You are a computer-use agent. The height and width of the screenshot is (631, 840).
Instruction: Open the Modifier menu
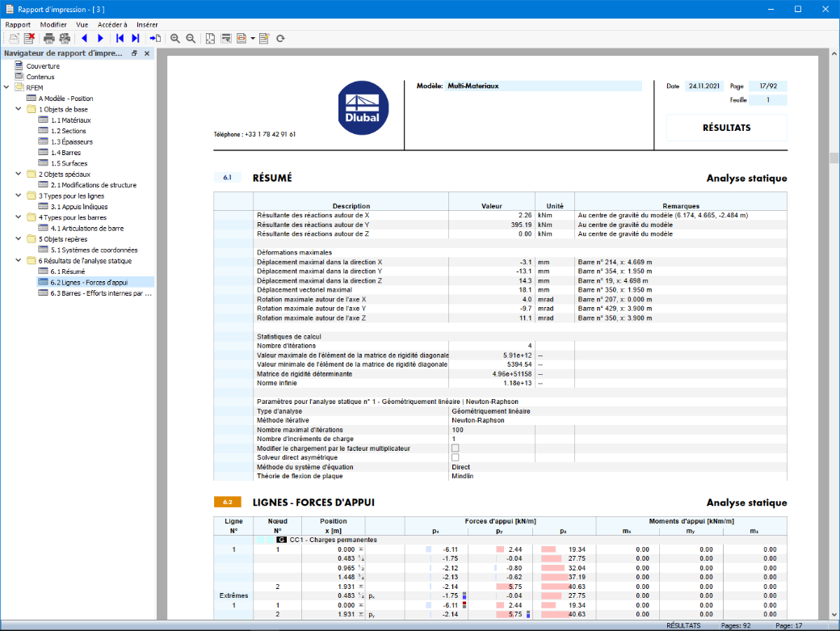tap(53, 24)
